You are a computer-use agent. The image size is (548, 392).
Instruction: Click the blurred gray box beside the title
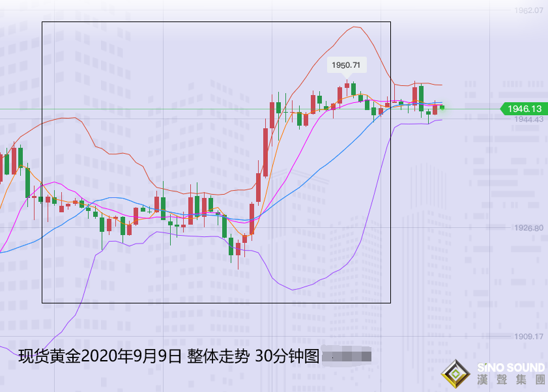tap(347, 357)
